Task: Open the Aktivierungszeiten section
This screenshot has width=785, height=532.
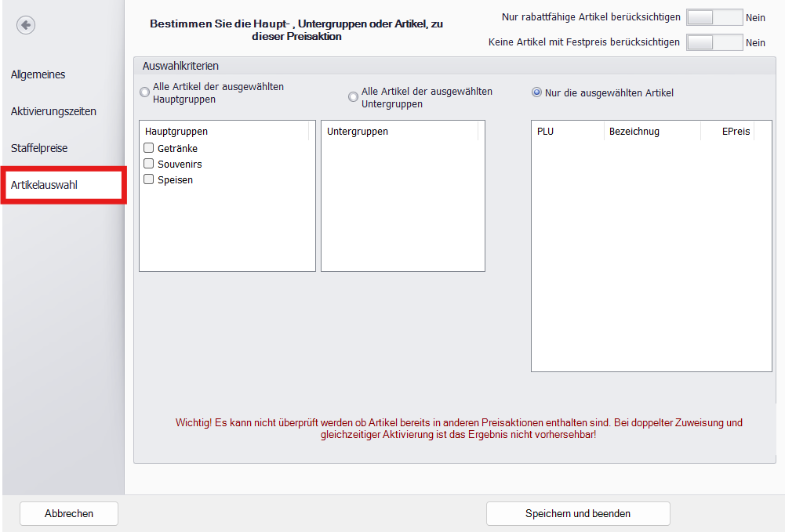Action: pos(53,111)
